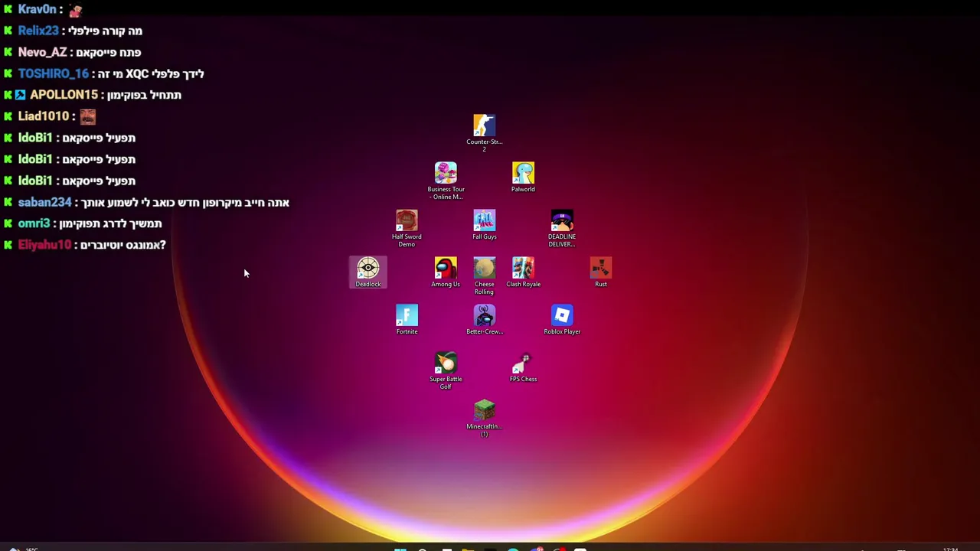
Task: Select the Clash Royale desktop icon
Action: [523, 272]
